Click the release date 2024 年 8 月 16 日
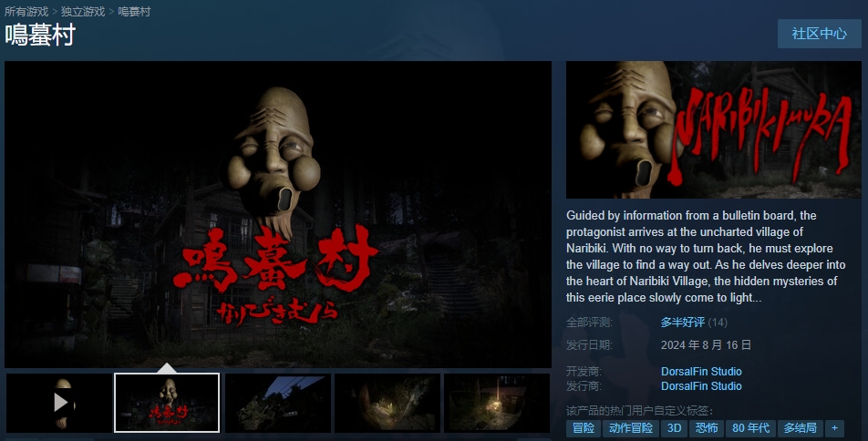868x441 pixels. tap(706, 345)
